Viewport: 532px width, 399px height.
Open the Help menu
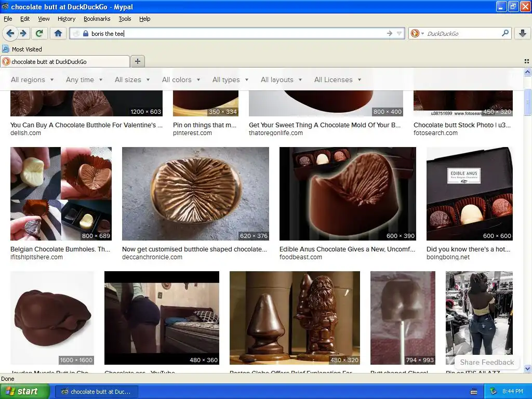point(145,19)
